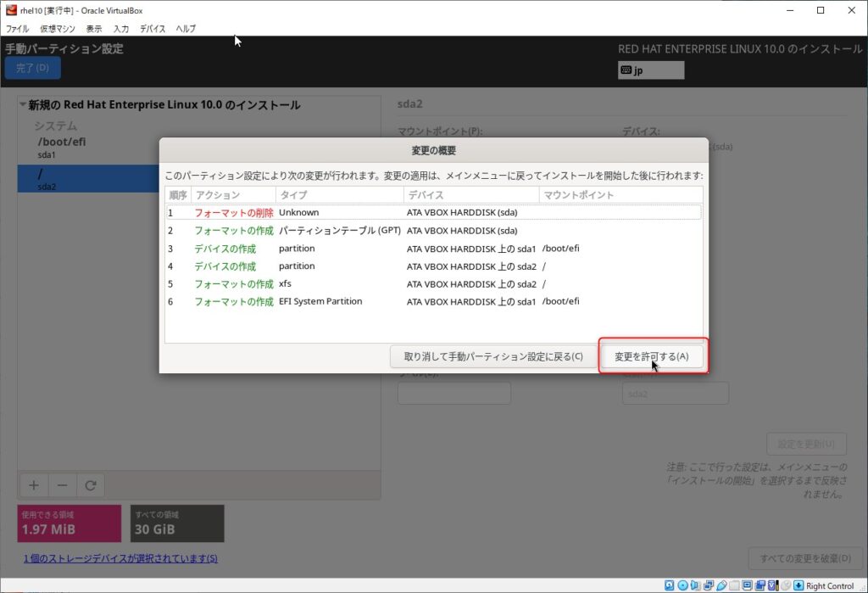Image resolution: width=868 pixels, height=593 pixels.
Task: Click the hard disk activity icon in status bar
Action: pyautogui.click(x=670, y=585)
